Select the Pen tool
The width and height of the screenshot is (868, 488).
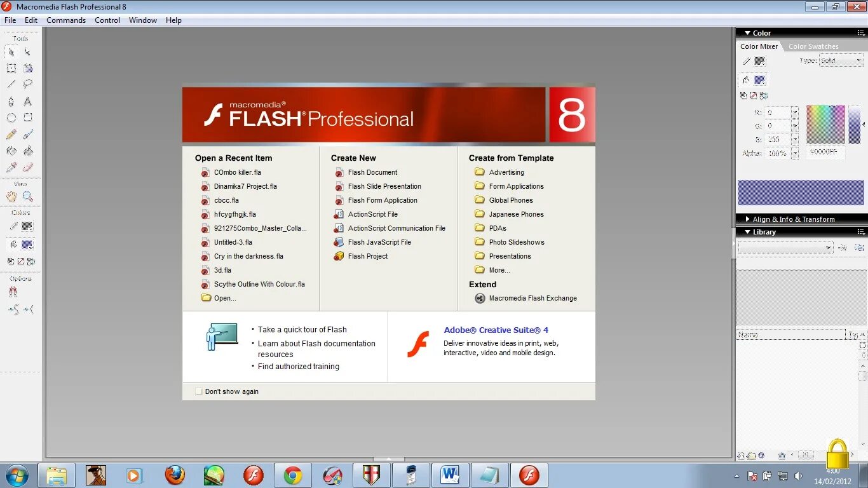[x=11, y=101]
